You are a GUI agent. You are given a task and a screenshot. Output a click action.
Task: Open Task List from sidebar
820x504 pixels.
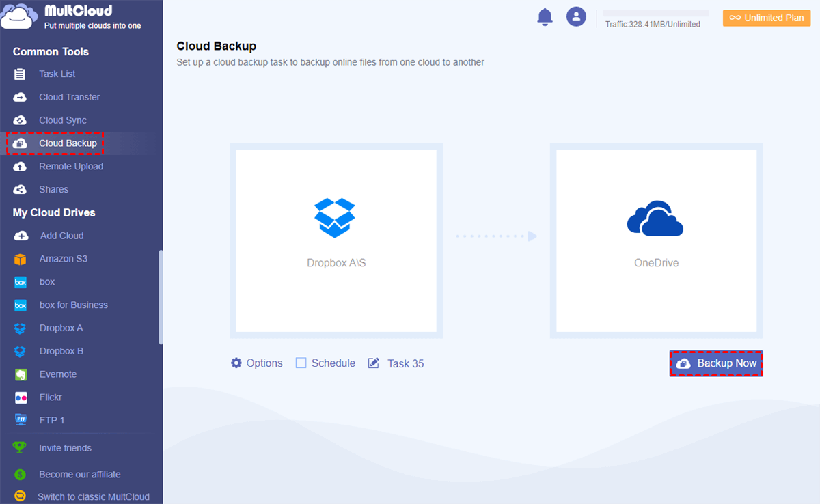pyautogui.click(x=57, y=74)
